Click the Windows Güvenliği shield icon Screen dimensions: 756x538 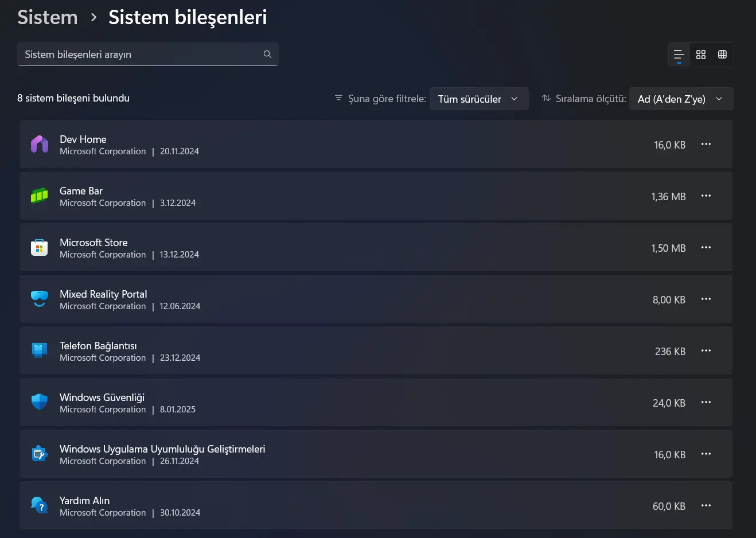(x=40, y=402)
